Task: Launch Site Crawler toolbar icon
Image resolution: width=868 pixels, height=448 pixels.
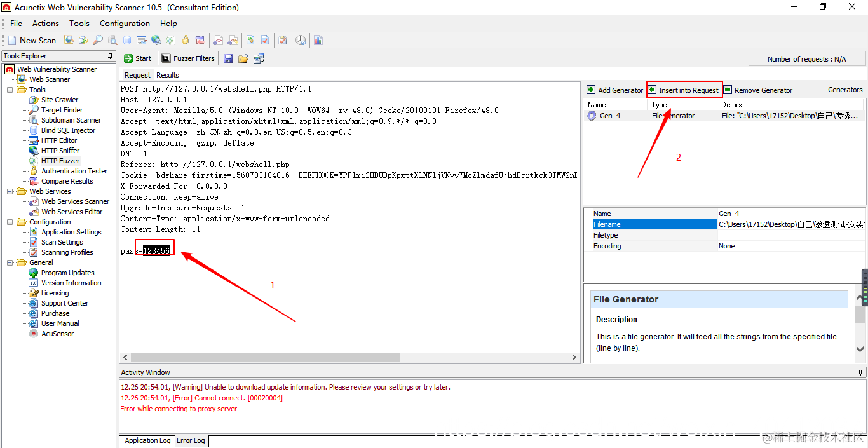Action: click(83, 40)
